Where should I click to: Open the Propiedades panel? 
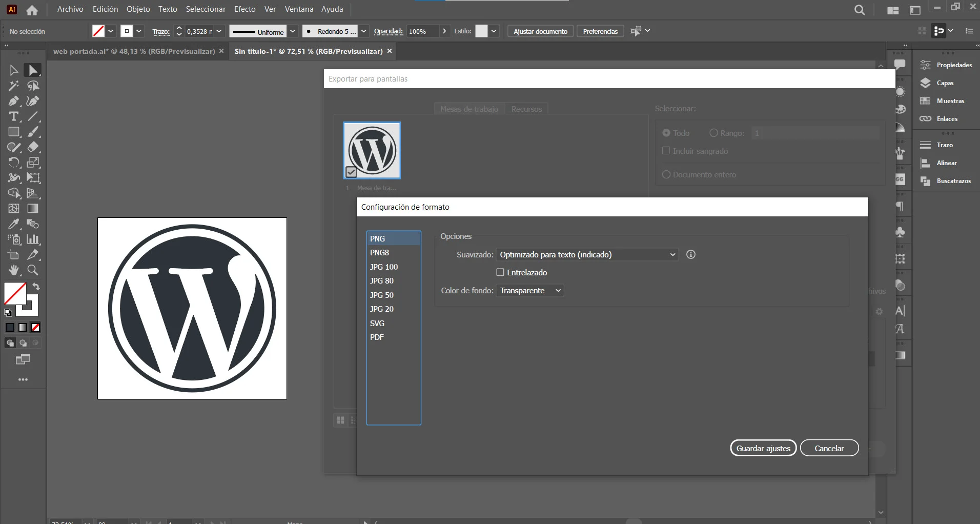[946, 65]
